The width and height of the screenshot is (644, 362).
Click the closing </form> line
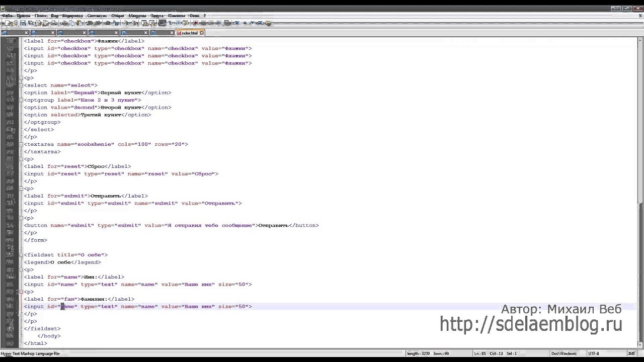[x=35, y=240]
